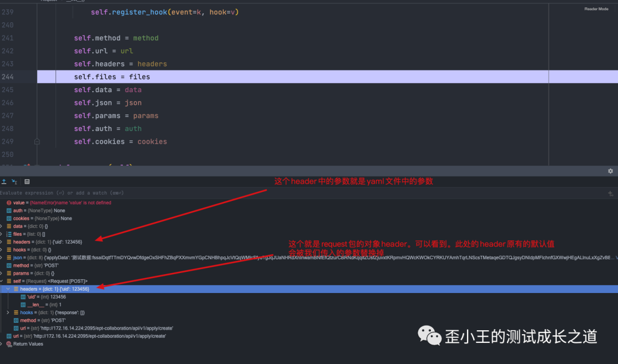The width and height of the screenshot is (618, 364).
Task: Expand the top-level headers variable
Action: point(2,242)
